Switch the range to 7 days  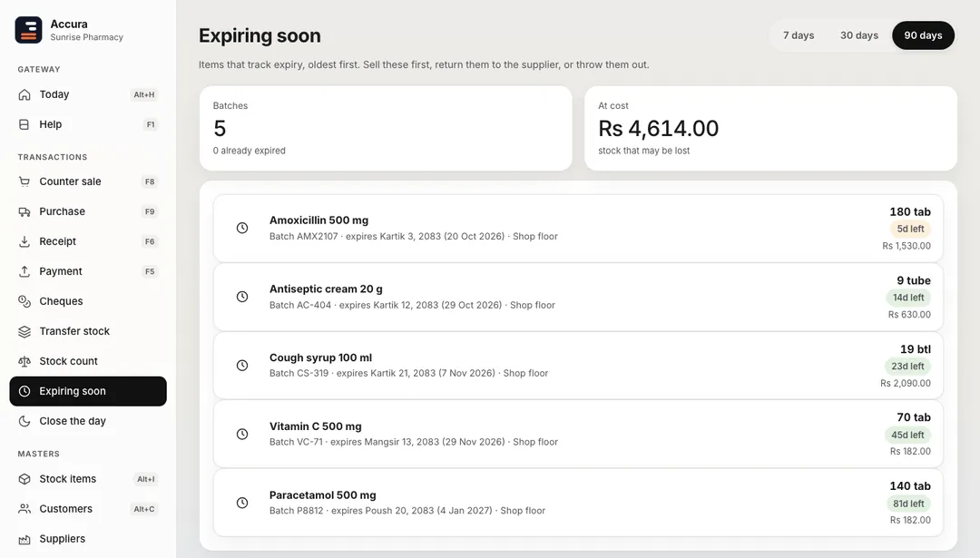pos(799,35)
